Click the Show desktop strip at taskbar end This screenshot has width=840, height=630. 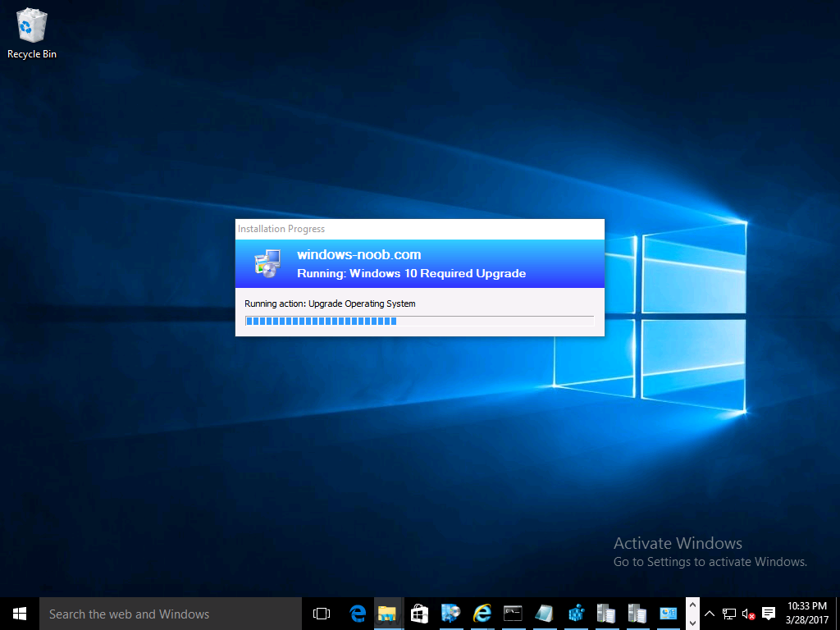838,614
